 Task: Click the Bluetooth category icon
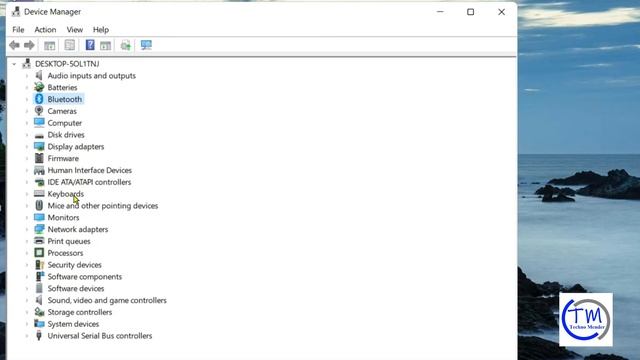tap(39, 99)
